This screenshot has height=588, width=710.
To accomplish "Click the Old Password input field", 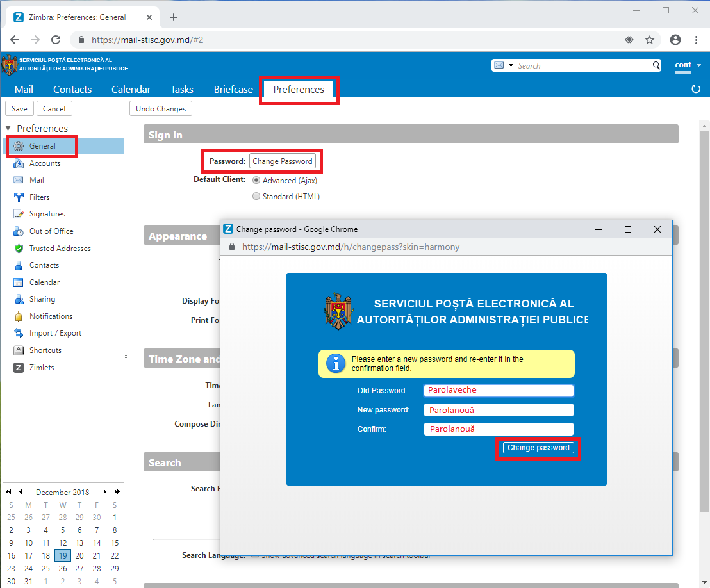I will [x=499, y=390].
